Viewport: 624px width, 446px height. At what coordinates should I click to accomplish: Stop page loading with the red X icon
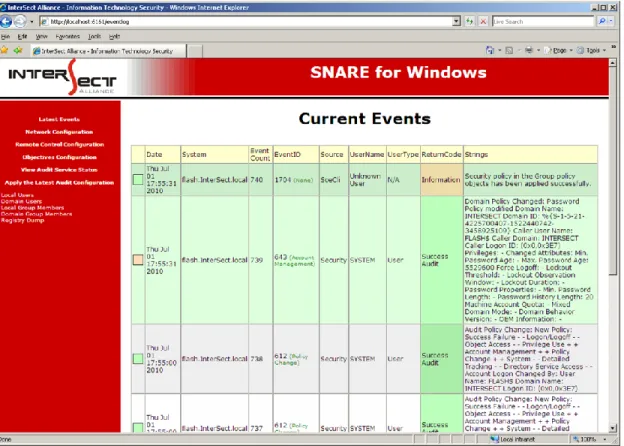pos(483,21)
